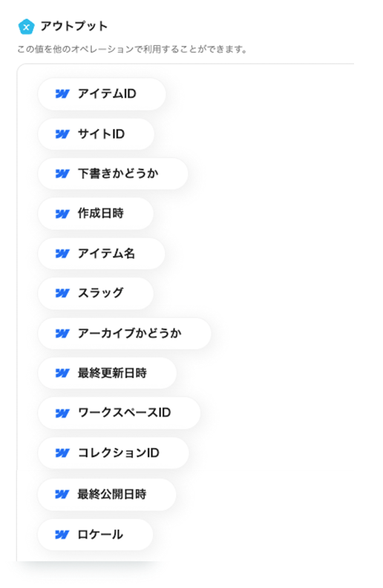Click the Webflow icon beside アイテムID
The width and height of the screenshot is (383, 588).
pos(62,93)
